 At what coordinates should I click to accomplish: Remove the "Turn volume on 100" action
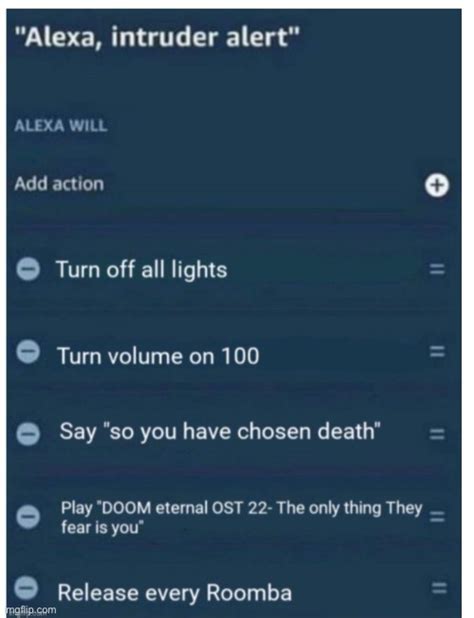coord(28,352)
